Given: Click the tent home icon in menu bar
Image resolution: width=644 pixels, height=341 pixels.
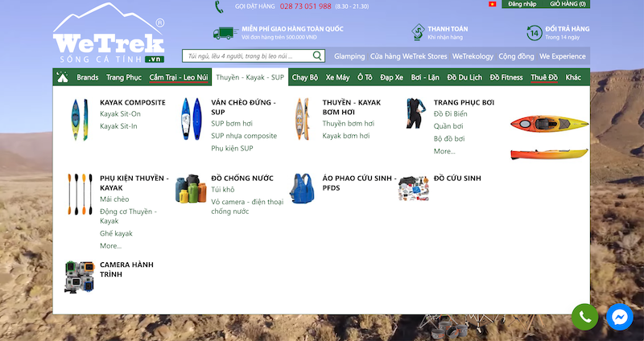Looking at the screenshot, I should [63, 77].
